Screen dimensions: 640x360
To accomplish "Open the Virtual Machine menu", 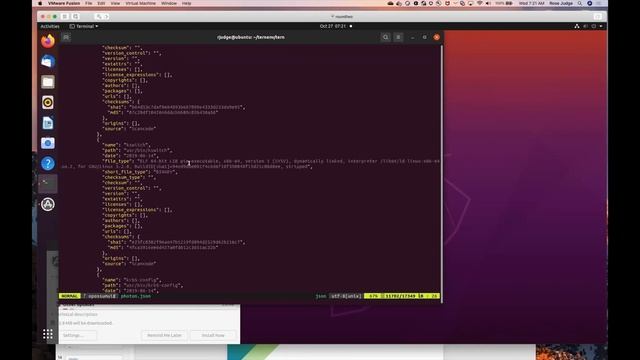I will pyautogui.click(x=140, y=3).
